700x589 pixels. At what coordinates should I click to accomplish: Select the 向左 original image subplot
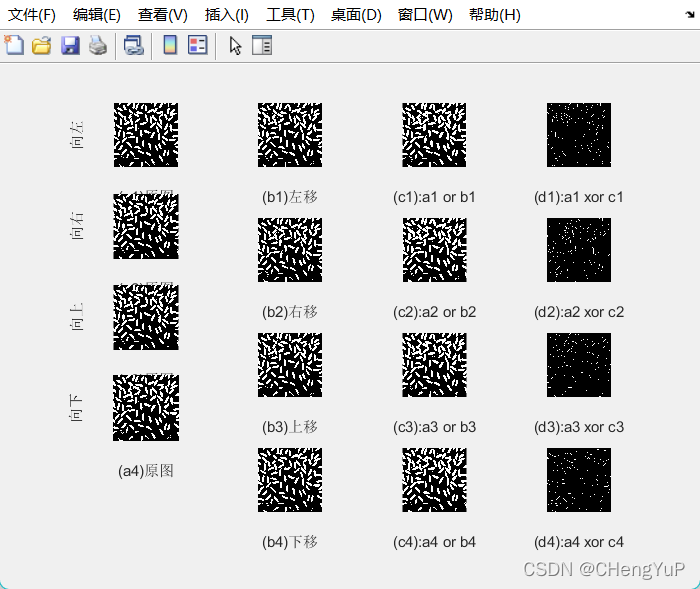(146, 135)
